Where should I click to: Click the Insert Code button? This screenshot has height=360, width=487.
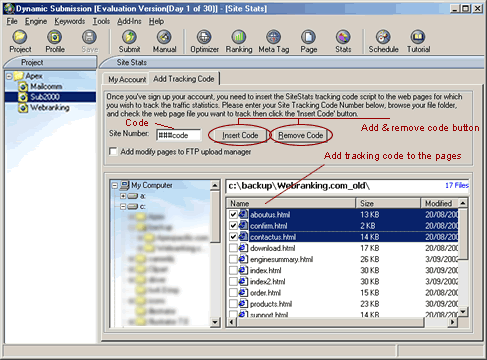tap(240, 135)
